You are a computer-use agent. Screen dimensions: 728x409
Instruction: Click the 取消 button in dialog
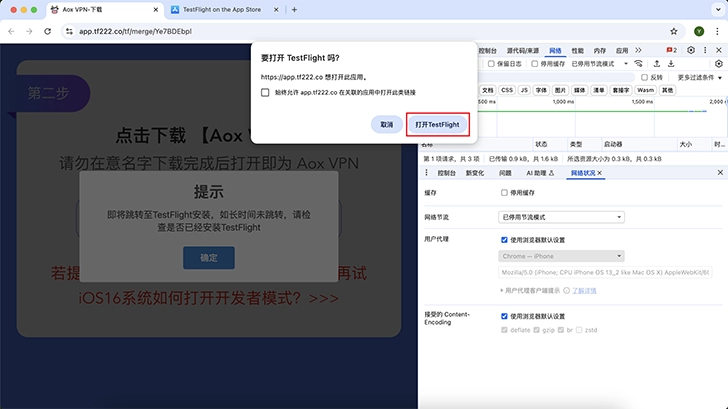coord(386,124)
